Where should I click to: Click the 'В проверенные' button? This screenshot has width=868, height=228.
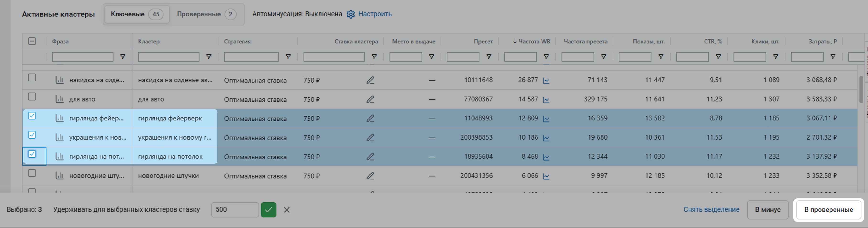coord(828,209)
